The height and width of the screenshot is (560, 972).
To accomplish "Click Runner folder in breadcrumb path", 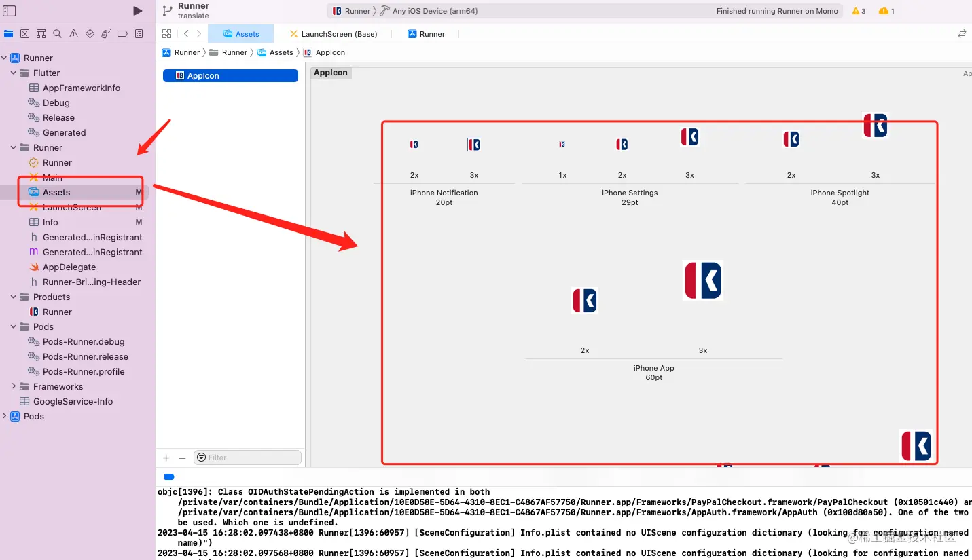I will 229,52.
